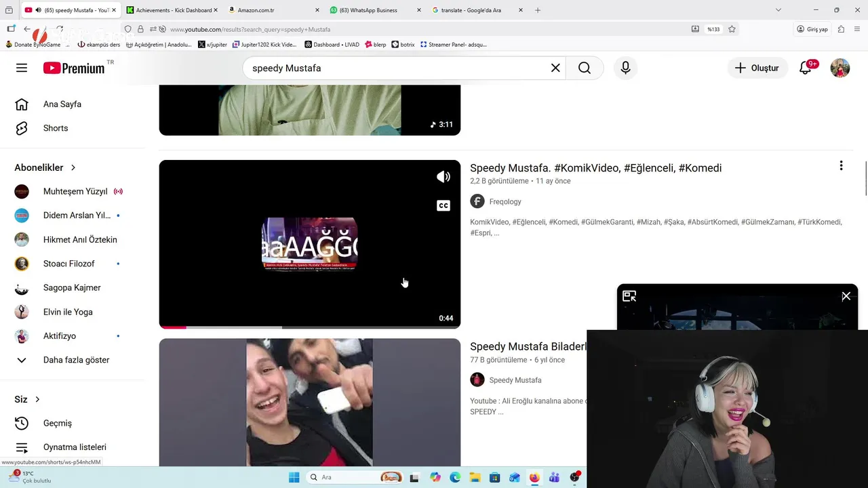Open Dashboard • LIVAD bookmark
This screenshot has width=868, height=488.
(332, 45)
